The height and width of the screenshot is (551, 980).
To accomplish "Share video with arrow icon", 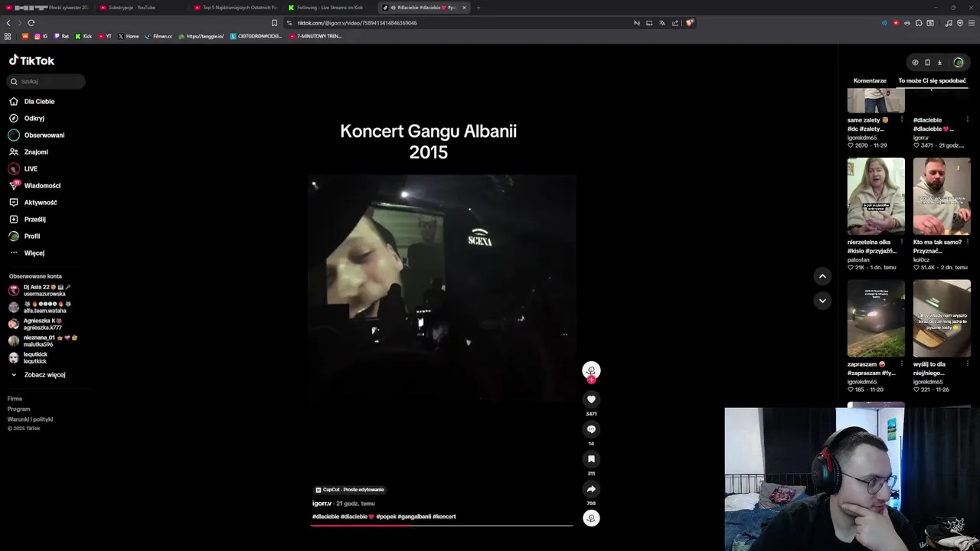I will pyautogui.click(x=591, y=488).
